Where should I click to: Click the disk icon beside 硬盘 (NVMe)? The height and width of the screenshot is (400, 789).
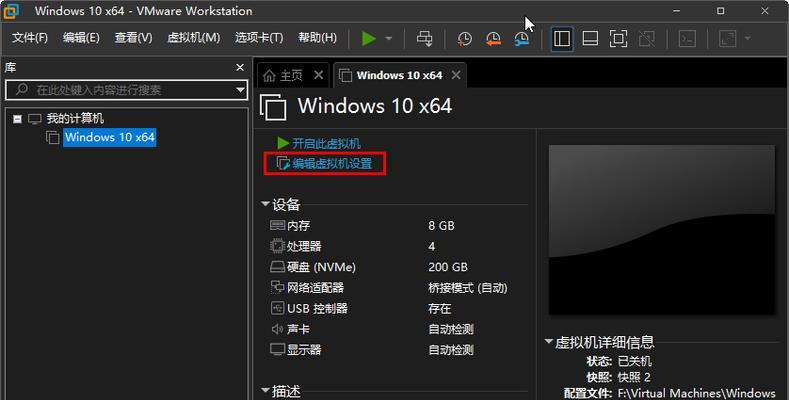pyautogui.click(x=277, y=267)
